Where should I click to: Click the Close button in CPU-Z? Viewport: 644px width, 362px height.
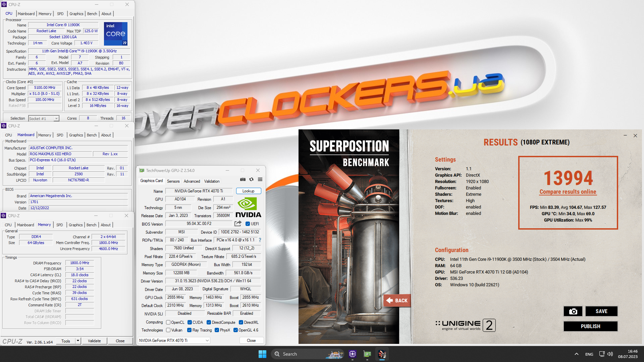[120, 341]
